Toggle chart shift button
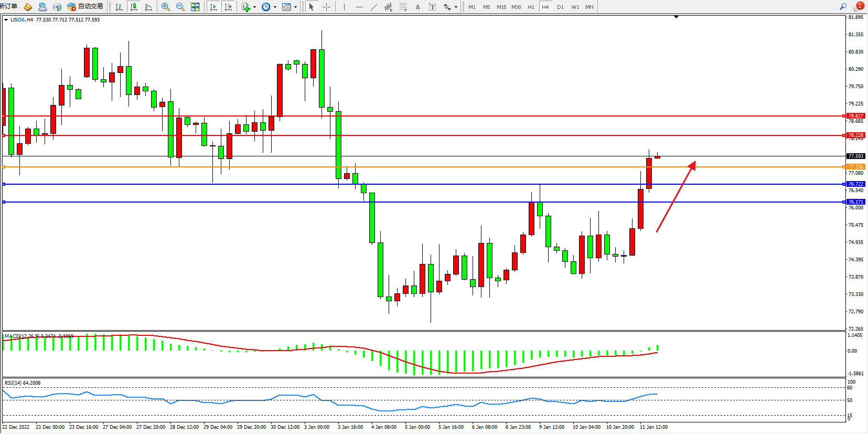This screenshot has width=868, height=434. (x=228, y=7)
